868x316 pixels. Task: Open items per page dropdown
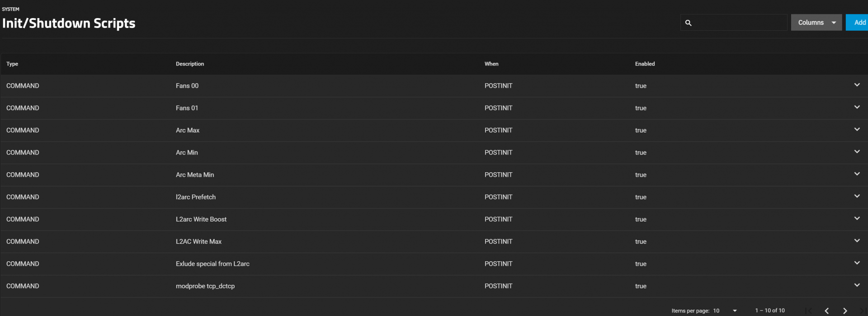[725, 311]
